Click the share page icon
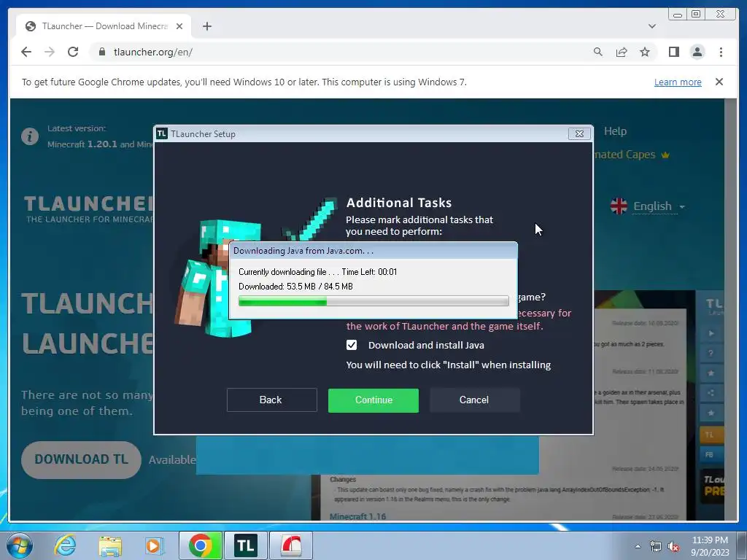747x560 pixels. pyautogui.click(x=622, y=52)
